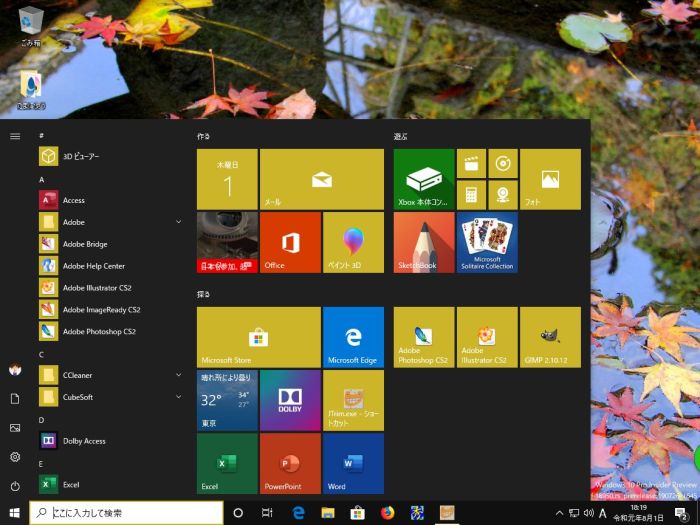Select Adobe Bridge from the app list

(85, 244)
